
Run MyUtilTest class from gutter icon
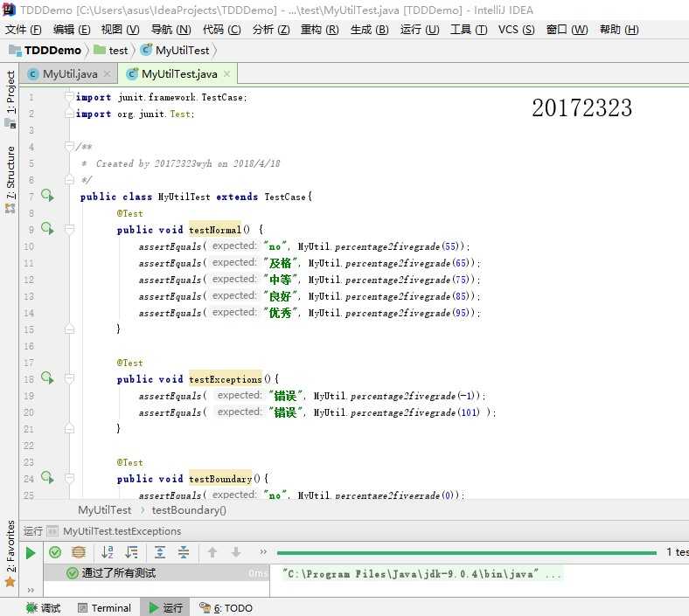pos(47,195)
